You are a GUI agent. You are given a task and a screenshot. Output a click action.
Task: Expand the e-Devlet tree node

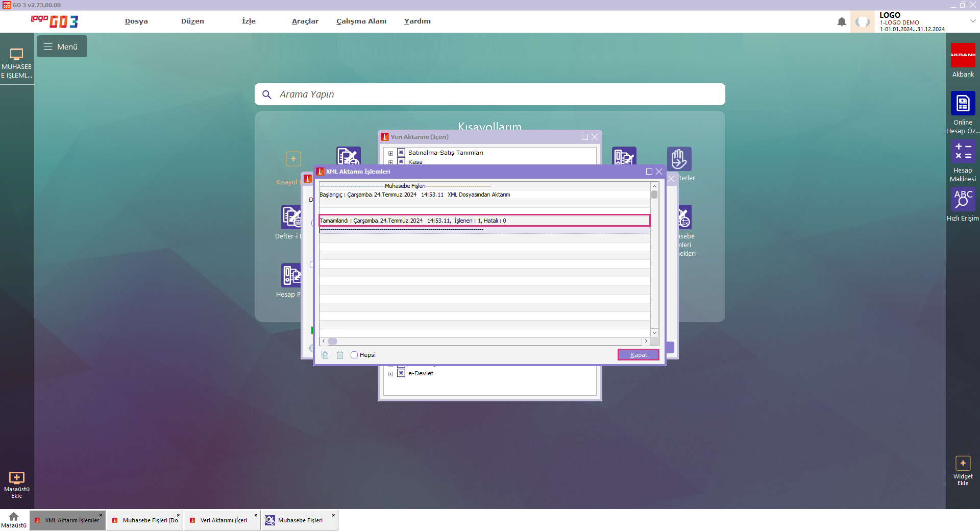[x=391, y=374]
